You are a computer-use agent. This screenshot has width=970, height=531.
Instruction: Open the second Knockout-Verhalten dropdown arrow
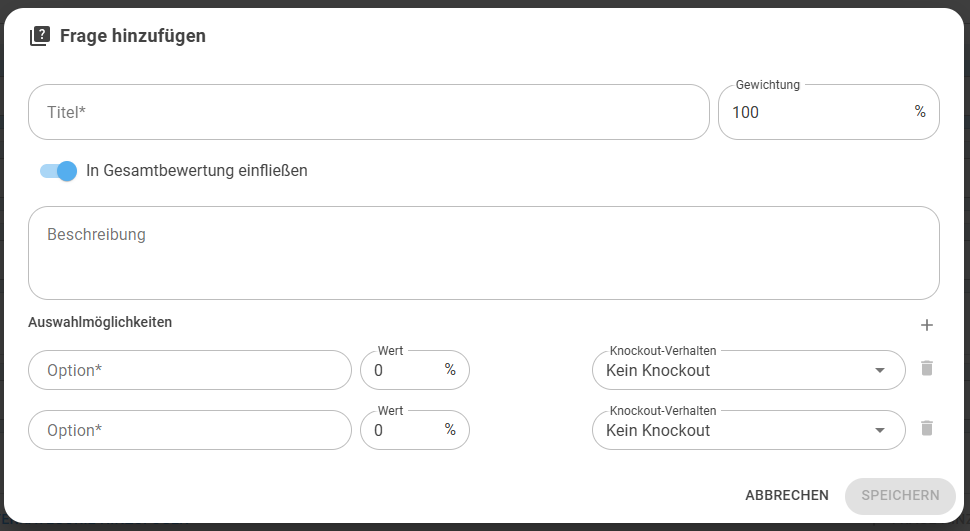coord(880,430)
